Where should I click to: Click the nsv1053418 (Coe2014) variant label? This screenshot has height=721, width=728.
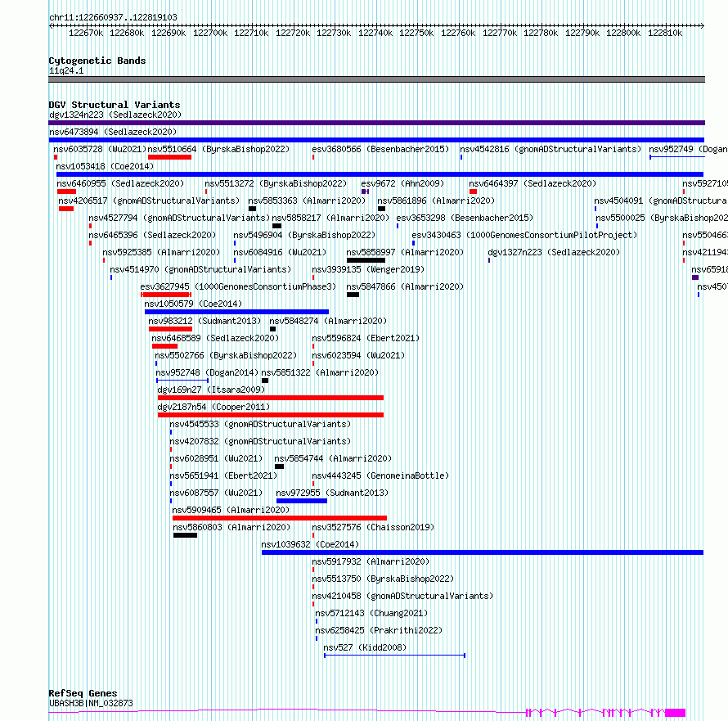tap(105, 166)
